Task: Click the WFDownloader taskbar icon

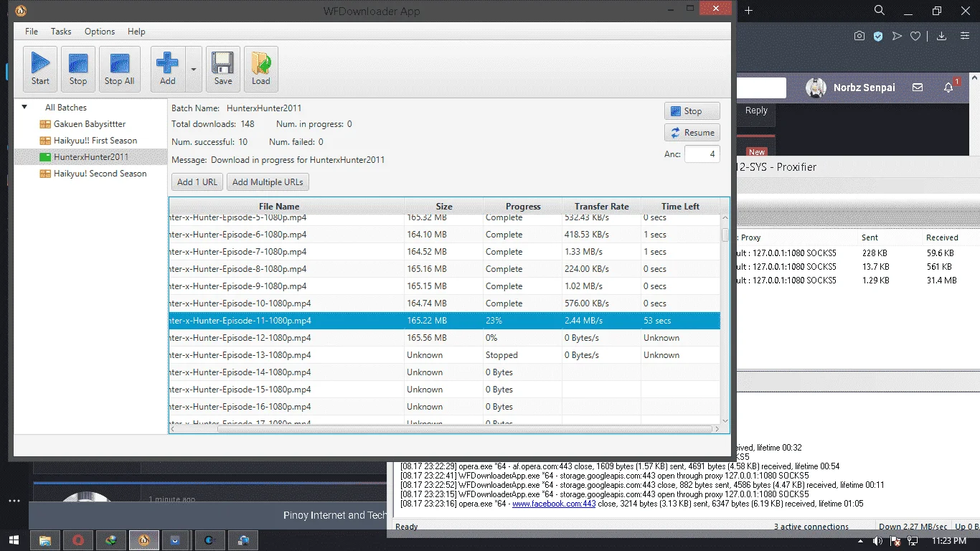Action: pos(144,540)
